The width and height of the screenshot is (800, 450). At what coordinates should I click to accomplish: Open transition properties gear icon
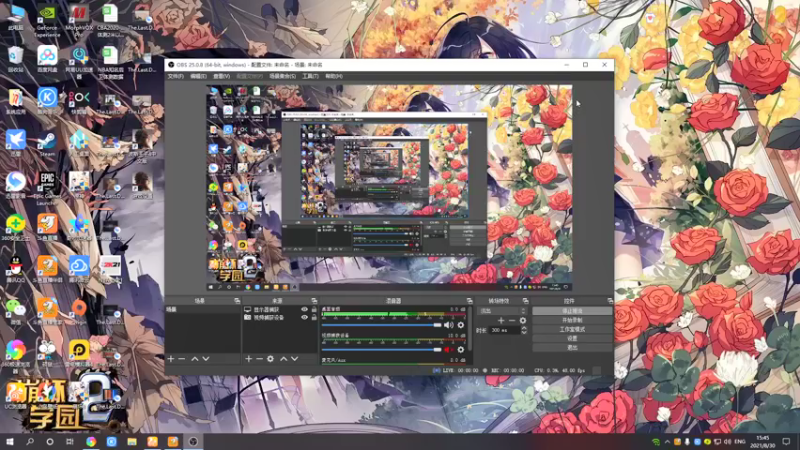point(522,320)
